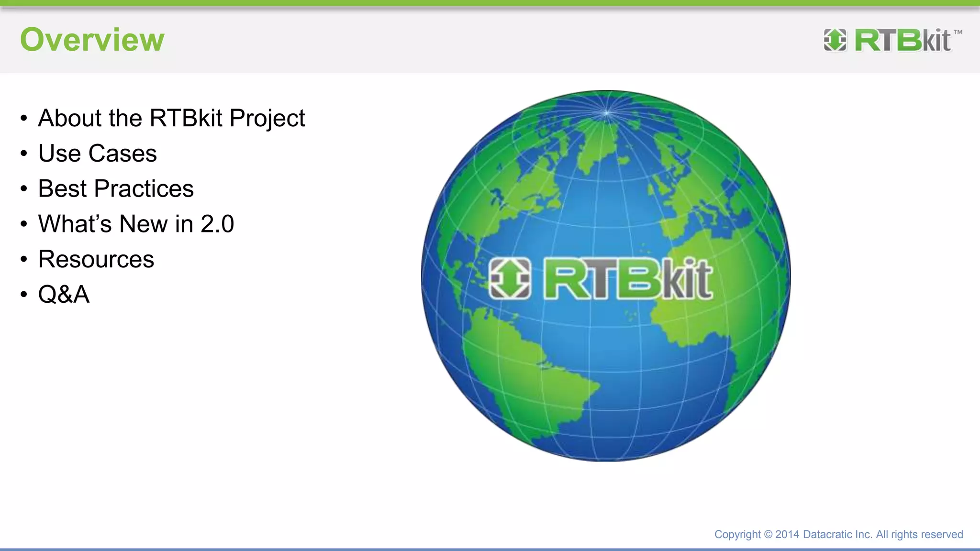Select the Use Cases bullet

click(x=98, y=154)
